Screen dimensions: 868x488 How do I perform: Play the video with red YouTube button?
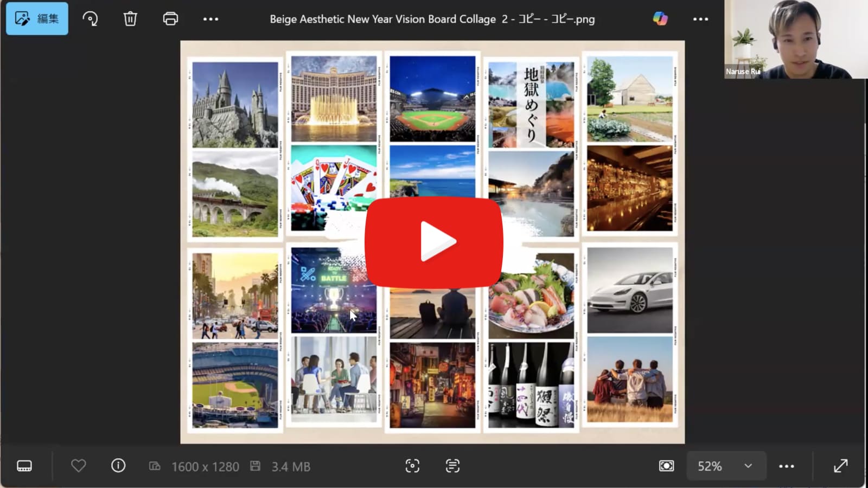click(433, 242)
